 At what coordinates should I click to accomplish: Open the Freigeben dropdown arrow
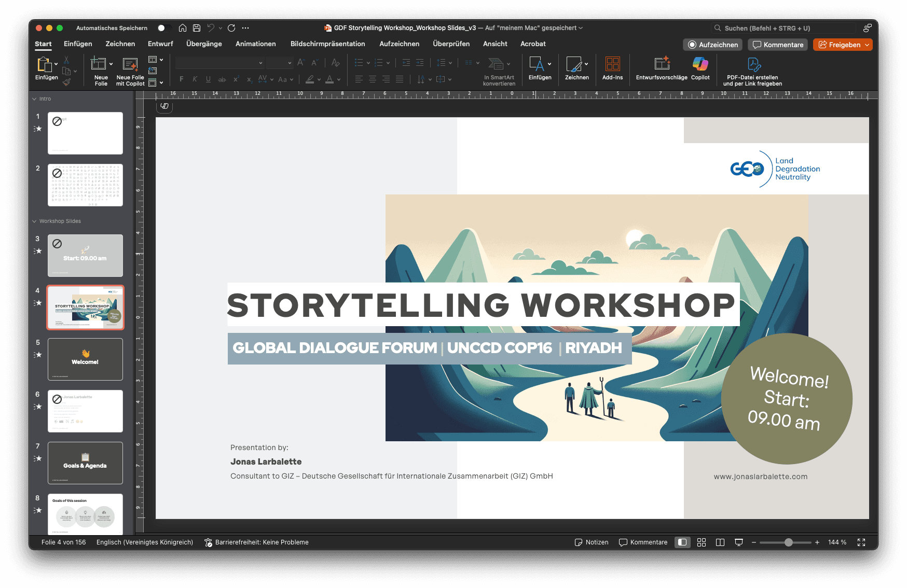867,45
